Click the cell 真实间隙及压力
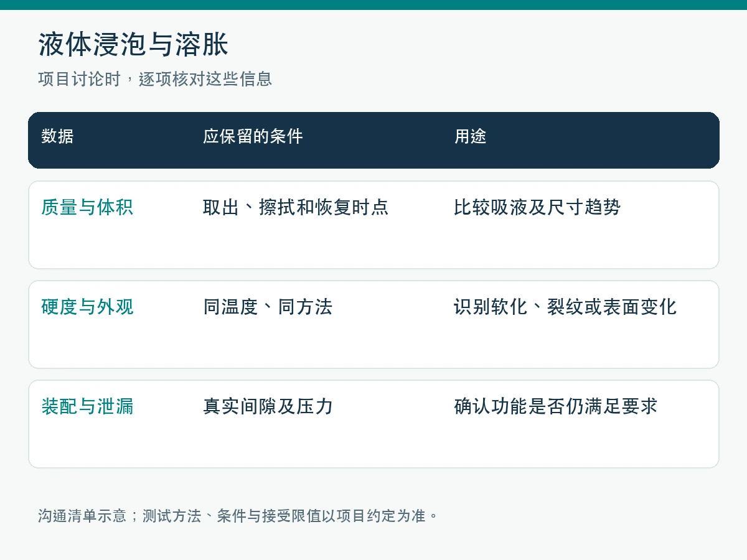The width and height of the screenshot is (747, 560). [268, 406]
